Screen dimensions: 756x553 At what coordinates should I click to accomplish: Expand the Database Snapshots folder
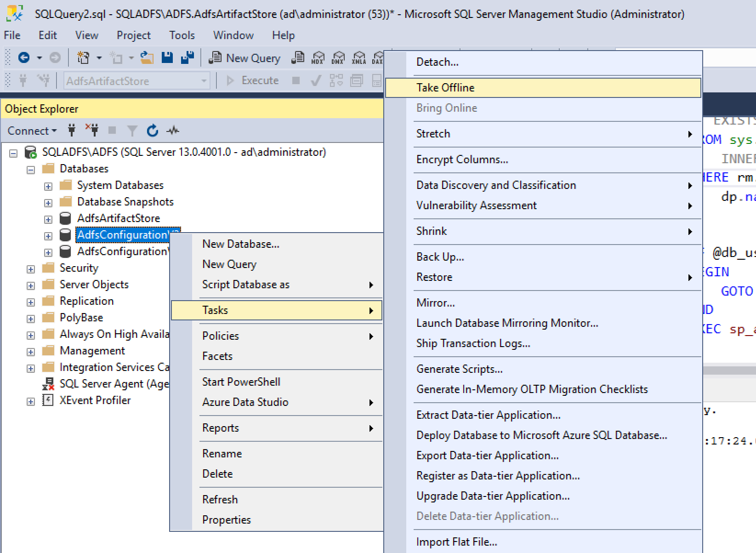48,203
